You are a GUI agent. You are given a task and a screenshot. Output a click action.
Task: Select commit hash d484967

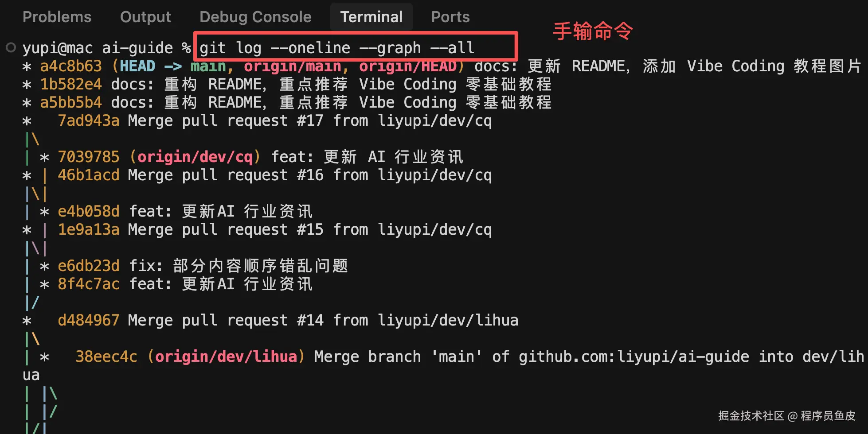[x=89, y=320]
